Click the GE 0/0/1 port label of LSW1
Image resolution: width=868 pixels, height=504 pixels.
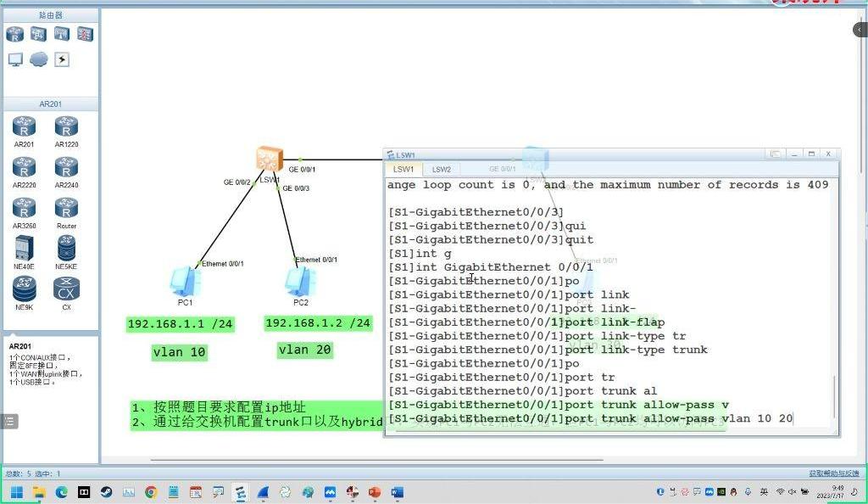tap(302, 169)
